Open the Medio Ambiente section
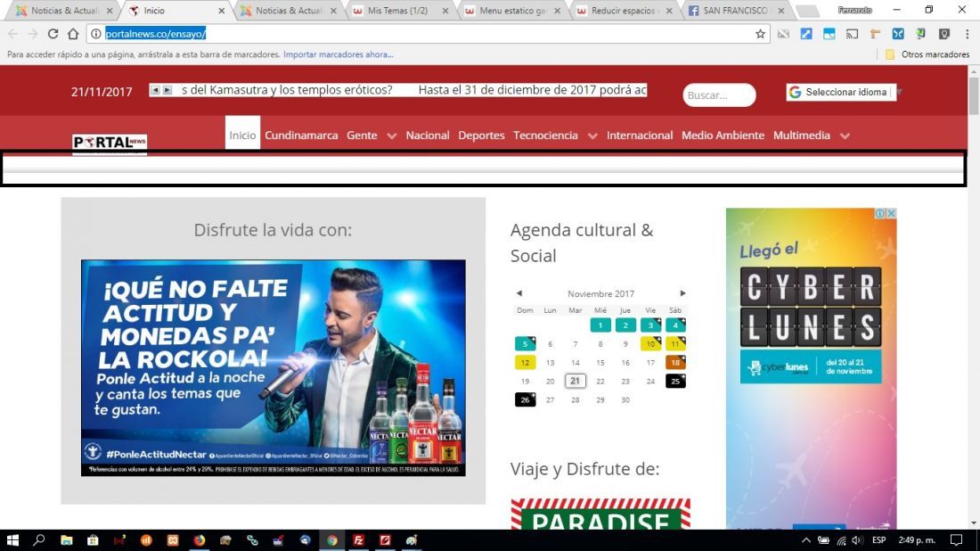980x551 pixels. pos(723,136)
